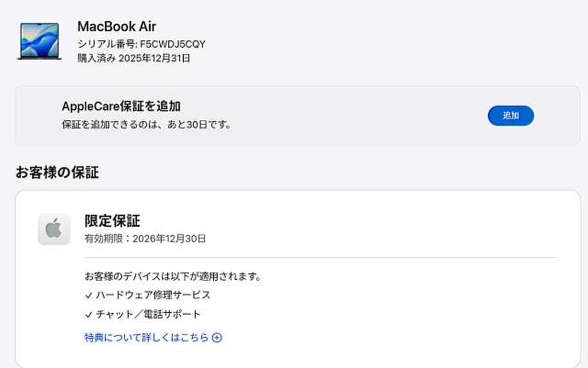This screenshot has width=588, height=368.
Task: Click the ハードウェア修理サービス item
Action: [153, 295]
